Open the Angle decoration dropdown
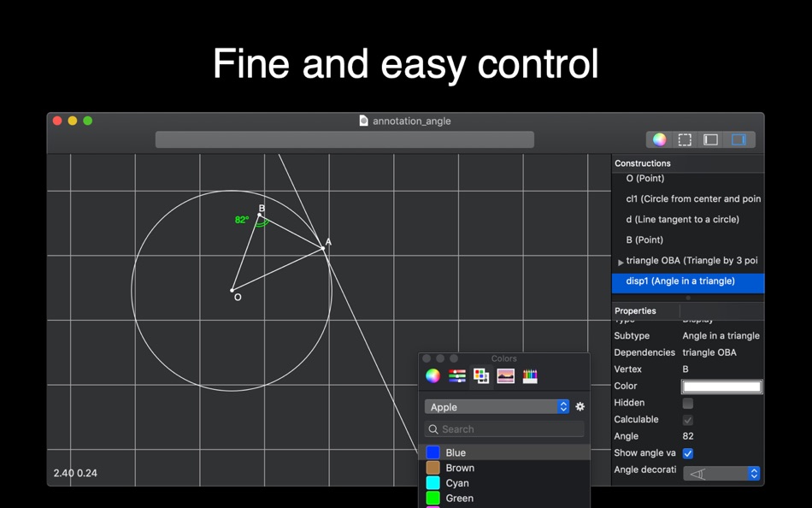Image resolution: width=812 pixels, height=508 pixels. (x=721, y=473)
